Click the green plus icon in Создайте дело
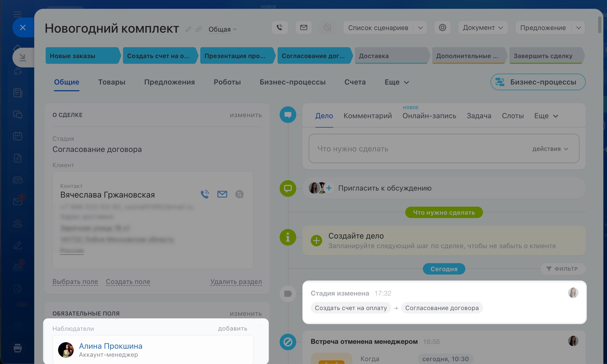This screenshot has width=607, height=364. pyautogui.click(x=316, y=241)
